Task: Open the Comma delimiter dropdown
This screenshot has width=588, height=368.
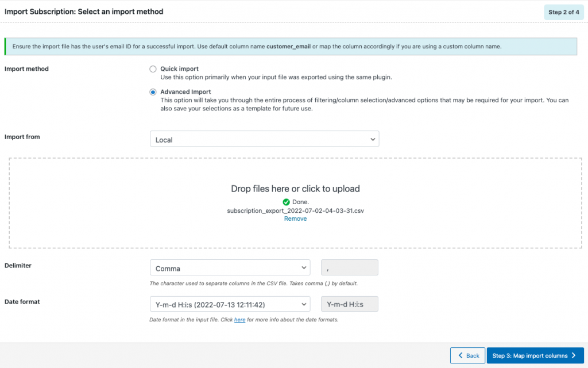Action: click(230, 268)
